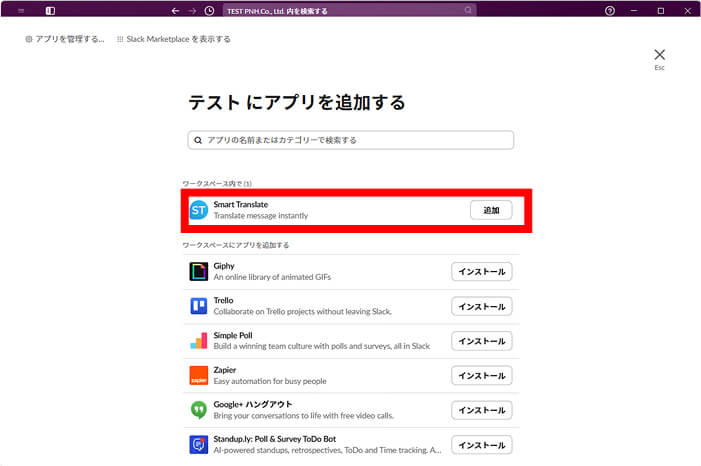701x466 pixels.
Task: Maximize the Slack window
Action: point(660,11)
